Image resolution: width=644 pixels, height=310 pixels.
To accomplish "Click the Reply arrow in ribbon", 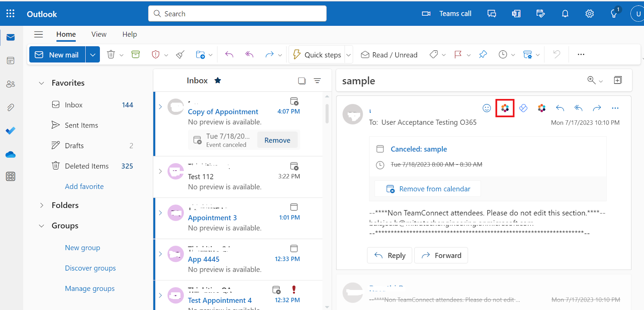I will pos(229,54).
